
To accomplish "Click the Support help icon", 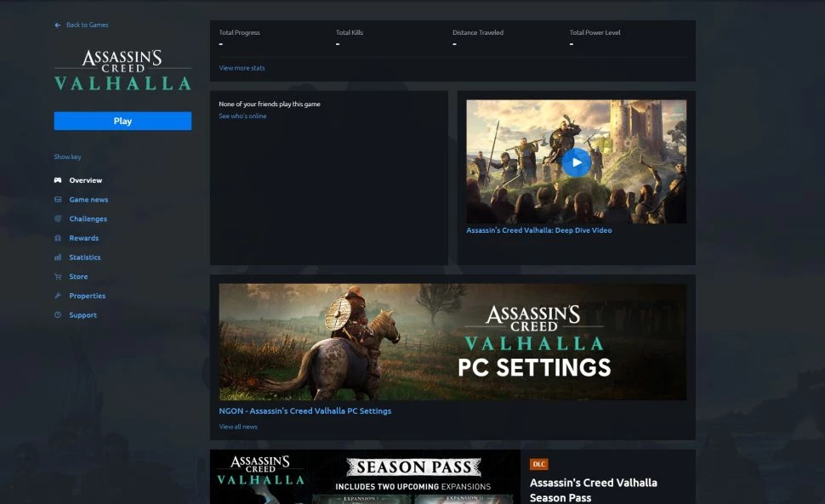I will click(x=58, y=315).
